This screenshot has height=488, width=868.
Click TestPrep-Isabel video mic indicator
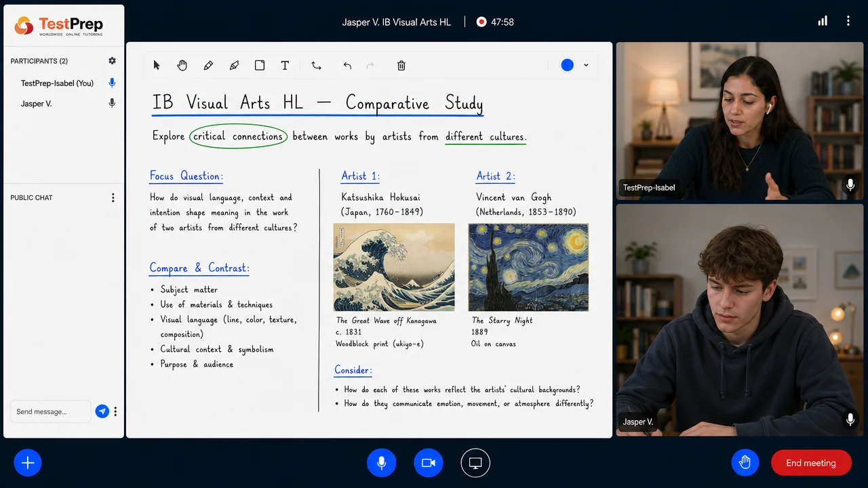point(850,184)
